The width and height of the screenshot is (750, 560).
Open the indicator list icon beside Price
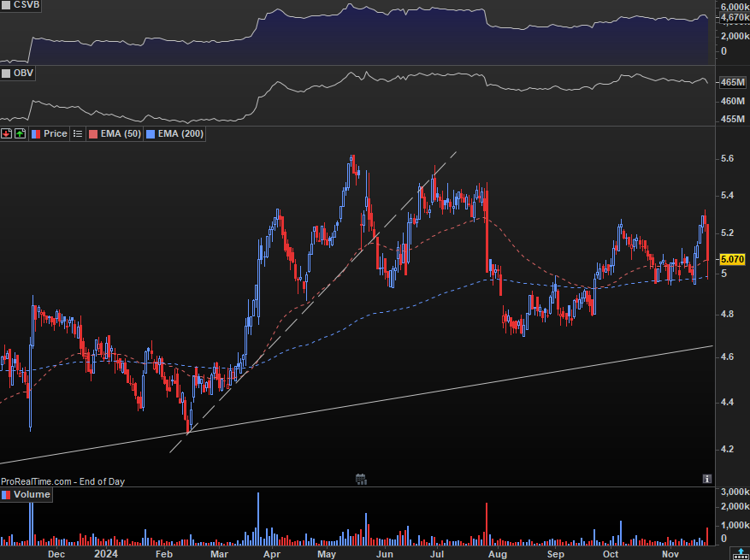click(x=78, y=134)
